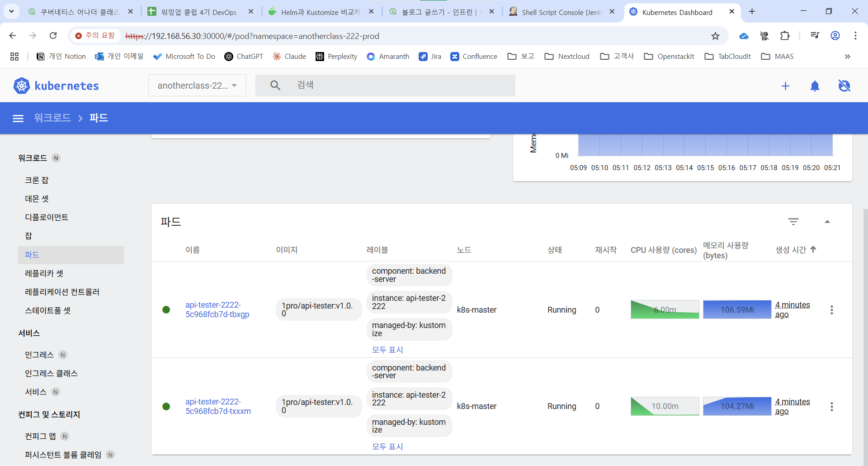
Task: Click the 1pro/api-tester:v1.0.0 image chip for tbxgp
Action: pos(319,309)
